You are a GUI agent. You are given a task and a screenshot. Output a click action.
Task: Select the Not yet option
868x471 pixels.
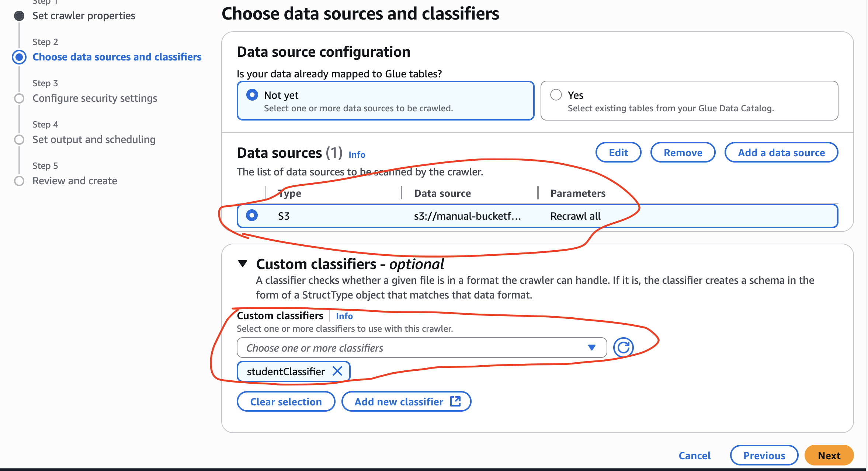coord(252,95)
